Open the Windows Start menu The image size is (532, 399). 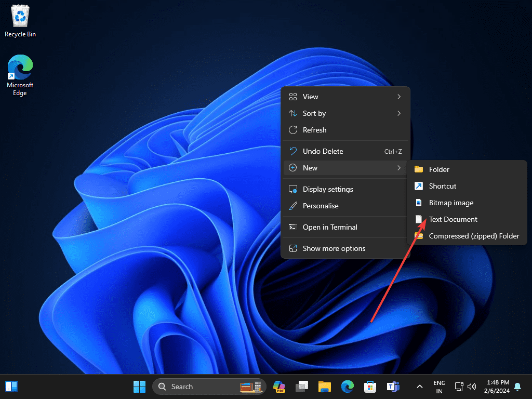tap(139, 387)
